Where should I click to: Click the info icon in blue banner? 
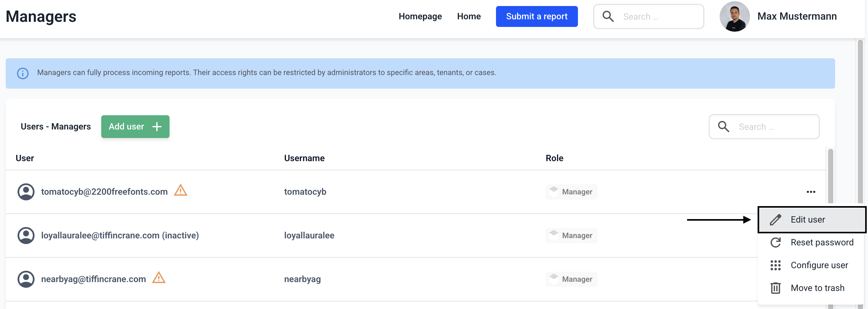coord(22,73)
